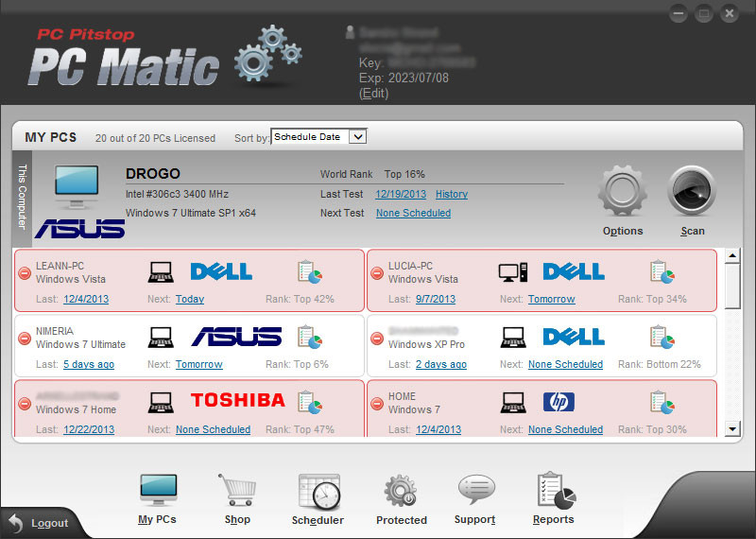This screenshot has height=539, width=756.
Task: Open the Protected gear icon
Action: pos(401,490)
